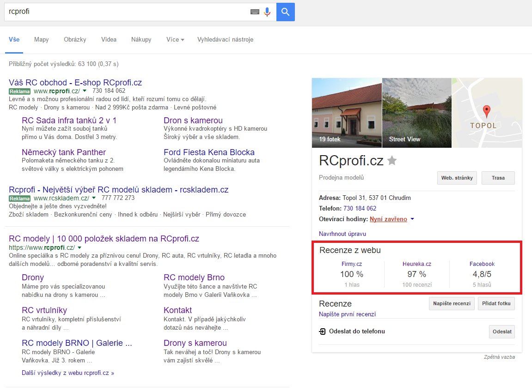532x392 pixels.
Task: Open Facebook review source
Action: point(482,264)
